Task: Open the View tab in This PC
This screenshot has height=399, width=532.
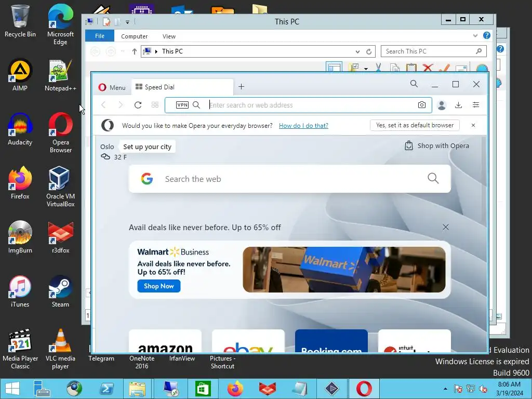Action: tap(169, 36)
